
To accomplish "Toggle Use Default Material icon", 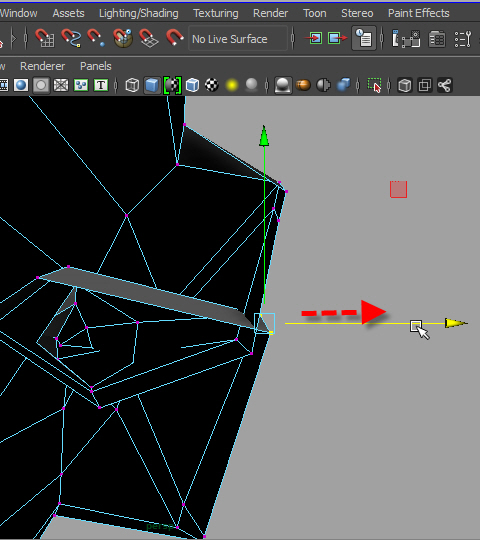I will 173,85.
